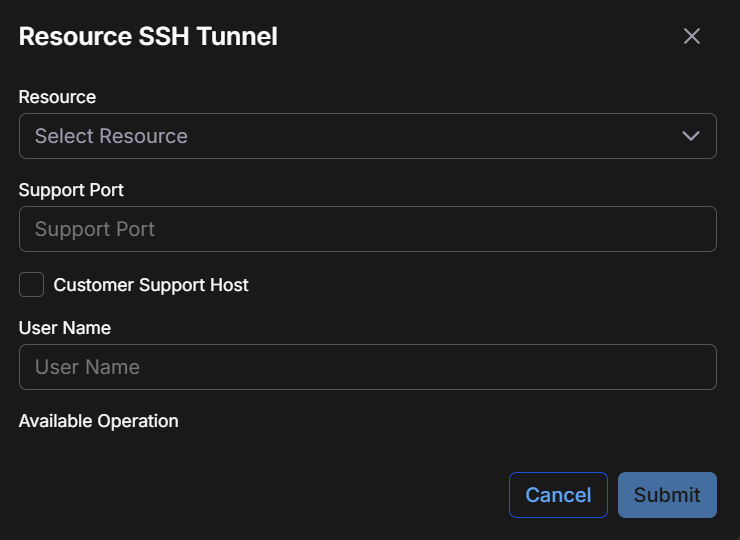Click the Available Operation section label
This screenshot has height=540, width=740.
98,421
